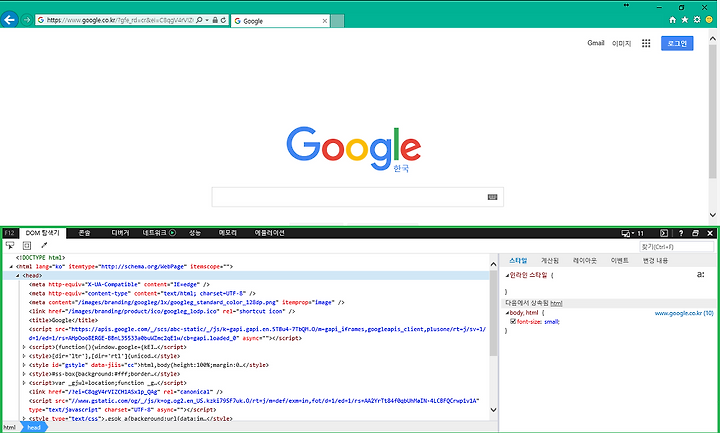
Task: Switch to the 네트워크 tab
Action: click(x=154, y=233)
